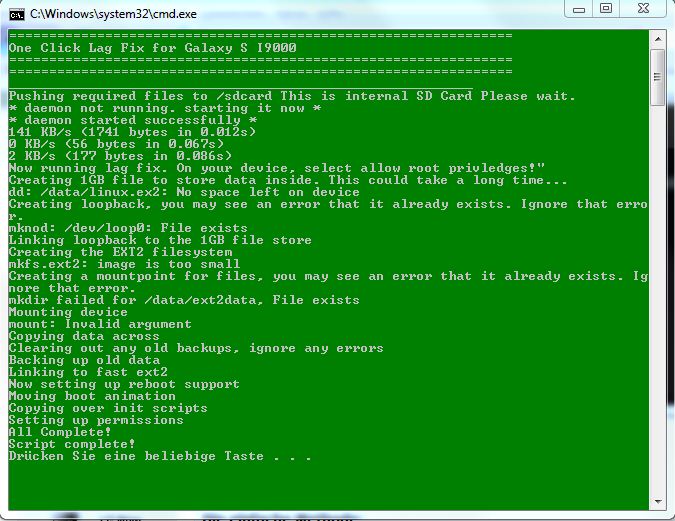Screen dimensions: 675x521
Task: Click the line 'Linking loopback to the 1GB file store'
Action: pyautogui.click(x=160, y=240)
